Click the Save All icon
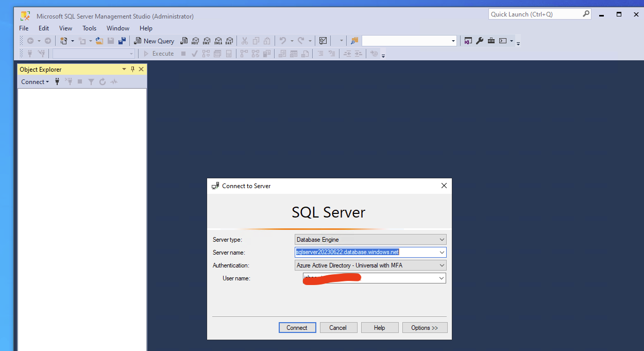 [x=122, y=41]
